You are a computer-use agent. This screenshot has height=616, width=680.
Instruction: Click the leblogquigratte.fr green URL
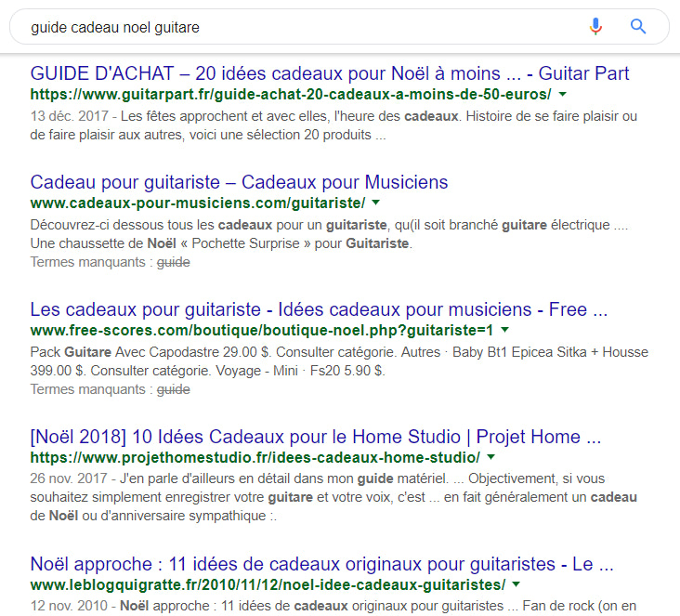[x=268, y=584]
